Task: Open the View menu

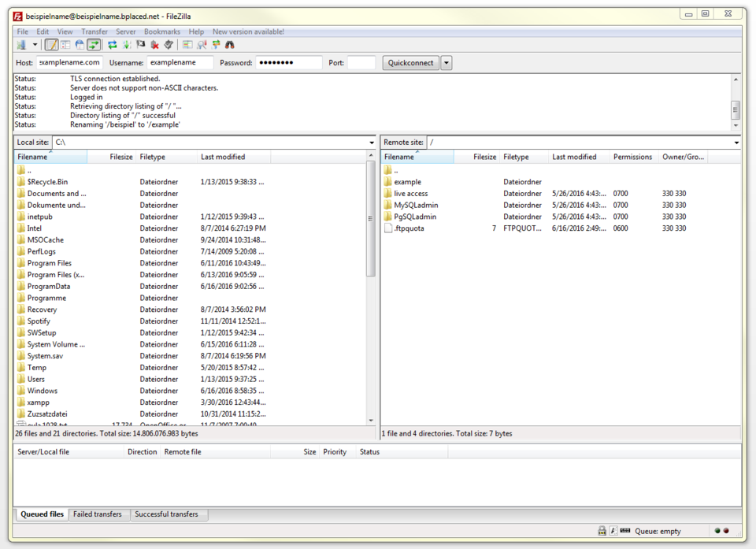Action: coord(65,32)
